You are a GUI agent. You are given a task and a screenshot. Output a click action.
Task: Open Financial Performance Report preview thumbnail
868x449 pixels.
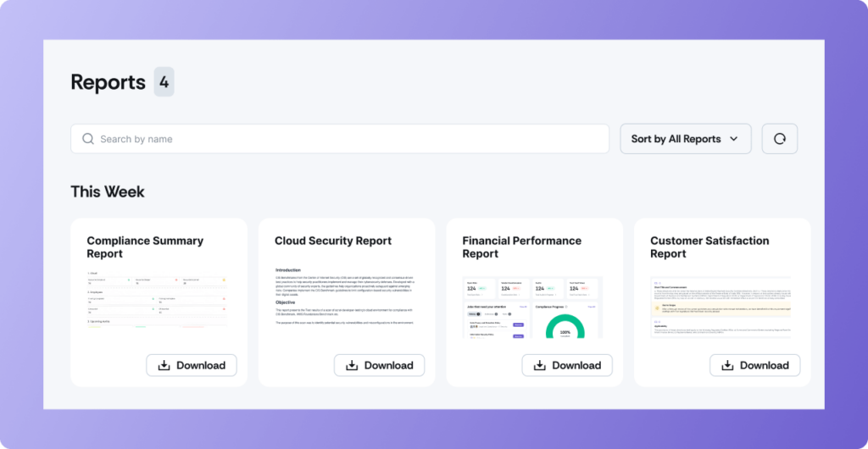coord(532,308)
